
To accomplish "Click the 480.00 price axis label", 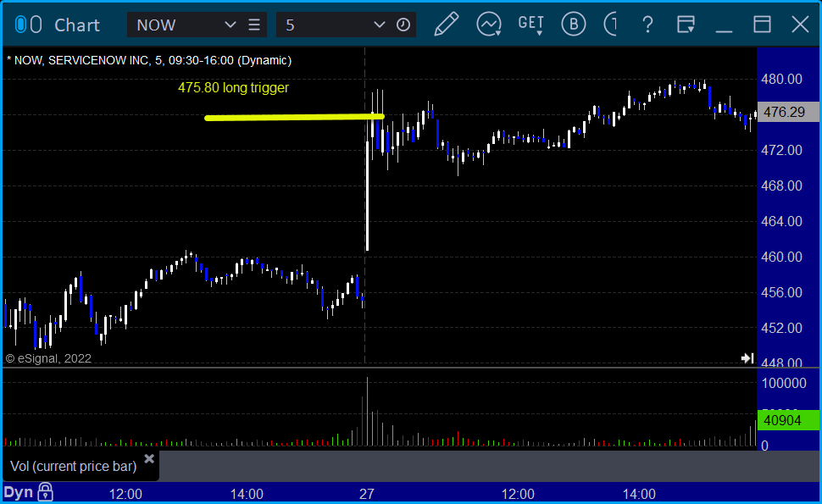I will pyautogui.click(x=781, y=79).
